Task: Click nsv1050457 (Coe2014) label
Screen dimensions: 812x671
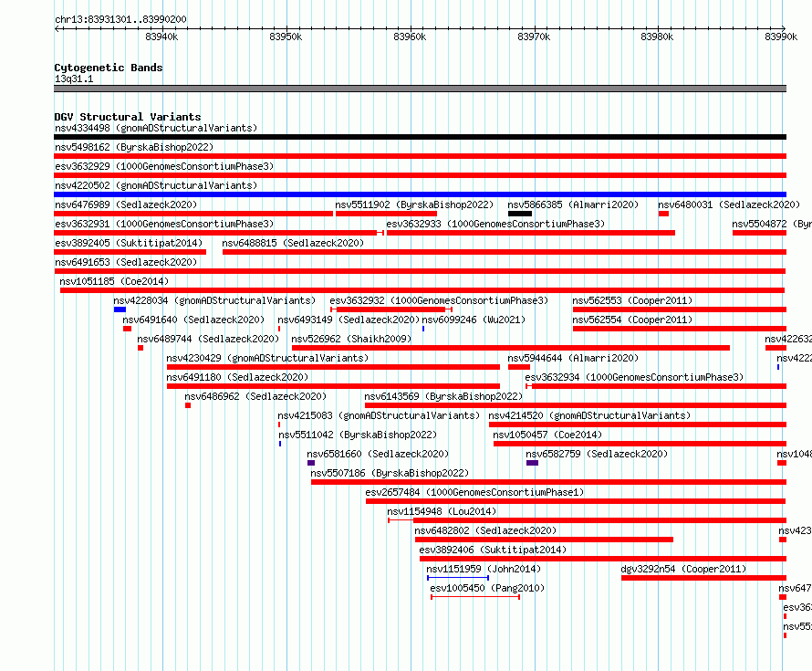Action: pyautogui.click(x=547, y=435)
